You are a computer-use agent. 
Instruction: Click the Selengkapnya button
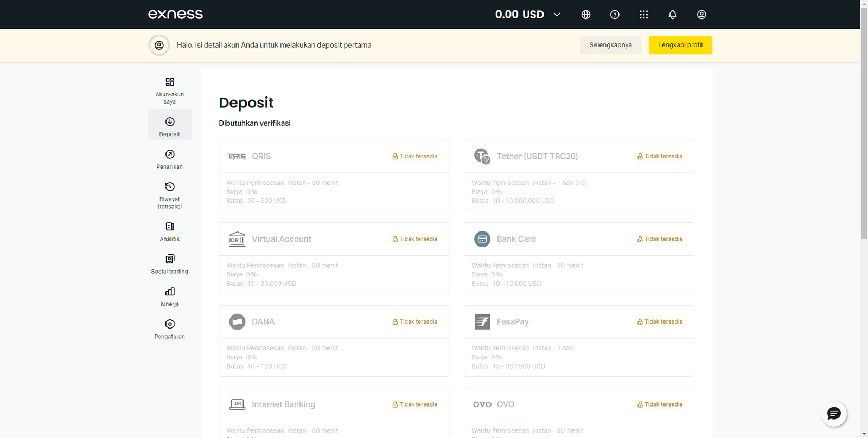click(x=610, y=45)
